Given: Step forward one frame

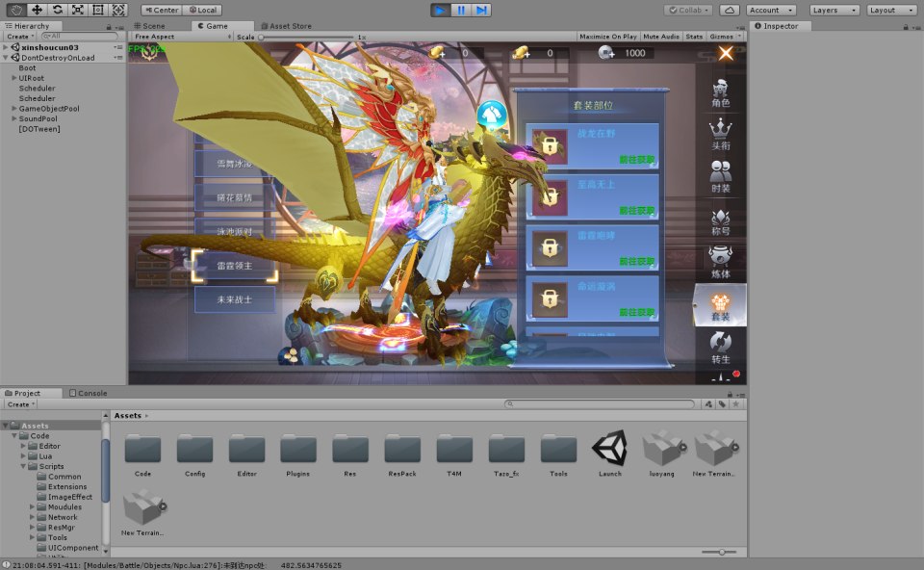Looking at the screenshot, I should point(481,10).
